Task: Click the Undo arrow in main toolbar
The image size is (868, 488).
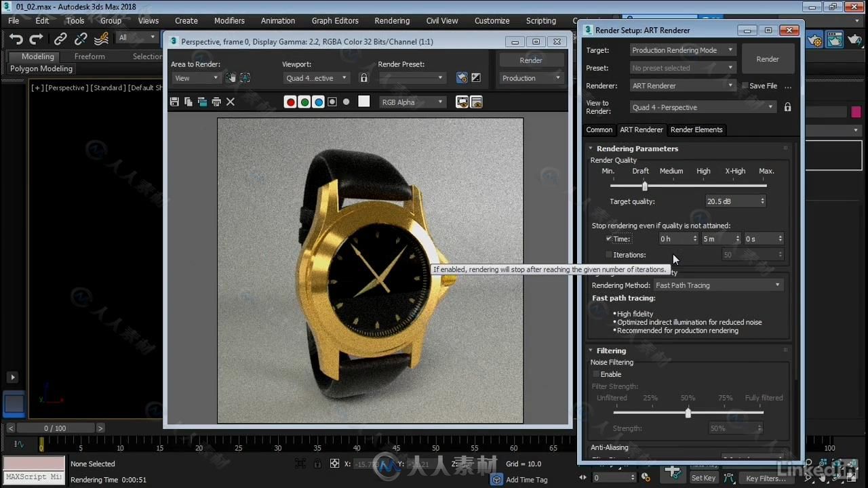Action: pyautogui.click(x=16, y=39)
